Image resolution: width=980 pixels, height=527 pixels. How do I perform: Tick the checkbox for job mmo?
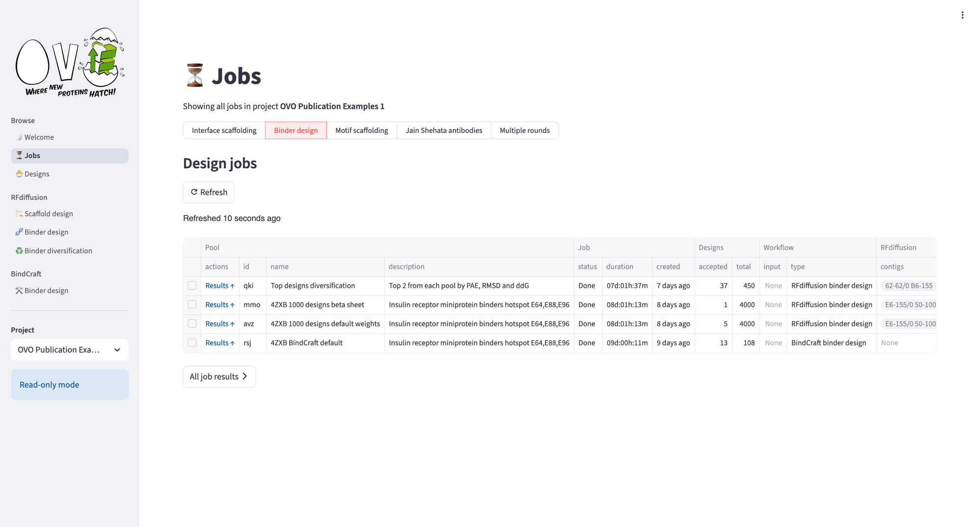point(192,305)
